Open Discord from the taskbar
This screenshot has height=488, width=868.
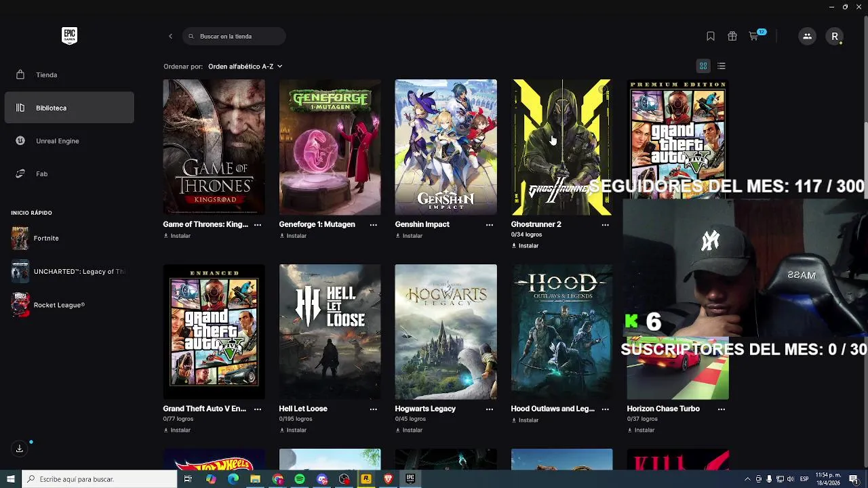pos(322,479)
